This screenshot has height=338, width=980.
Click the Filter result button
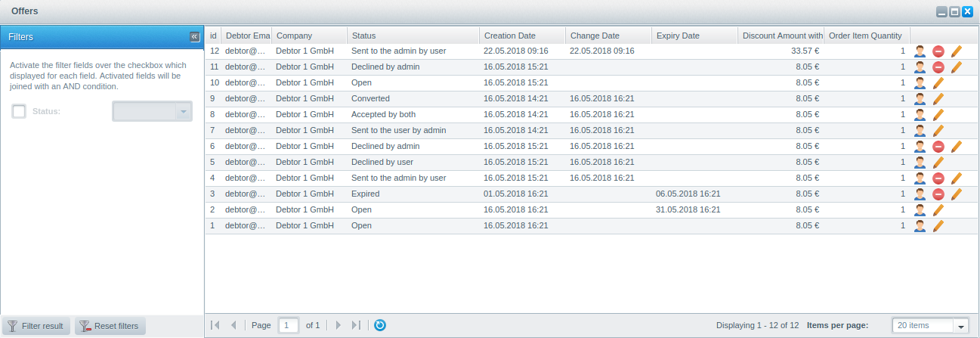(36, 326)
